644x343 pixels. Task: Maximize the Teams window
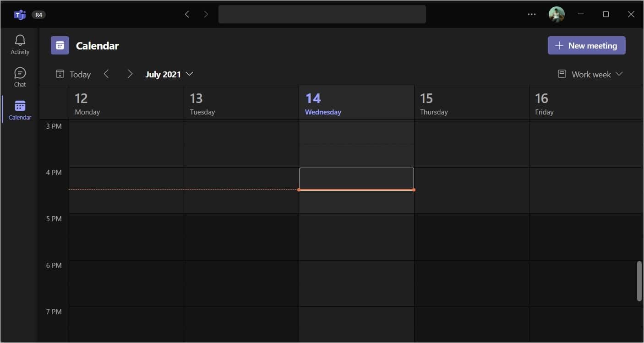[606, 14]
